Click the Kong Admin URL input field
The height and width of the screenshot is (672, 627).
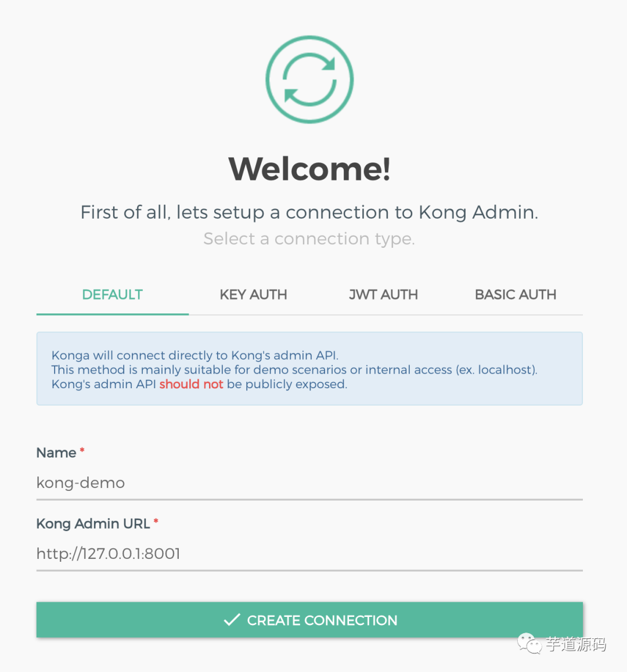[x=309, y=554]
